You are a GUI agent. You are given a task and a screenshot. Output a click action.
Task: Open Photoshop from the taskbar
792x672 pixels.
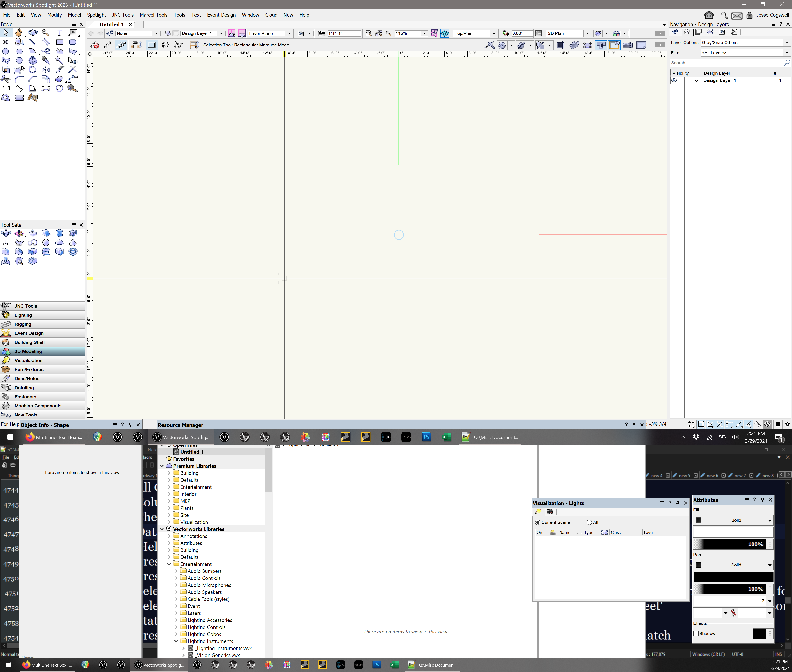426,437
